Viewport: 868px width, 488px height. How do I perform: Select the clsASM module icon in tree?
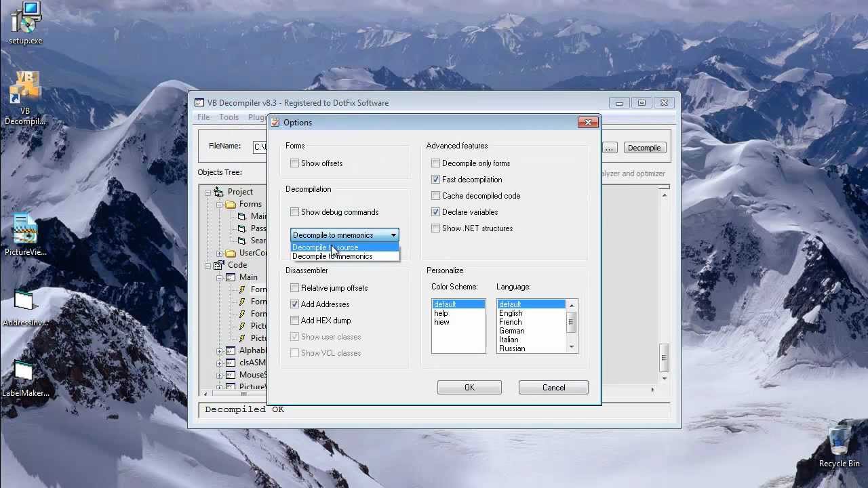point(231,363)
